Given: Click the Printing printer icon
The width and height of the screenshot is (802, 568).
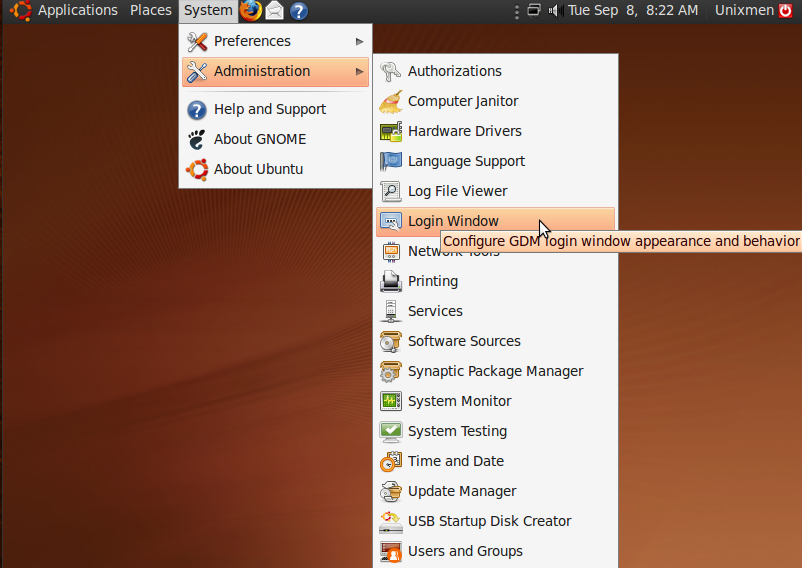Looking at the screenshot, I should click(391, 282).
